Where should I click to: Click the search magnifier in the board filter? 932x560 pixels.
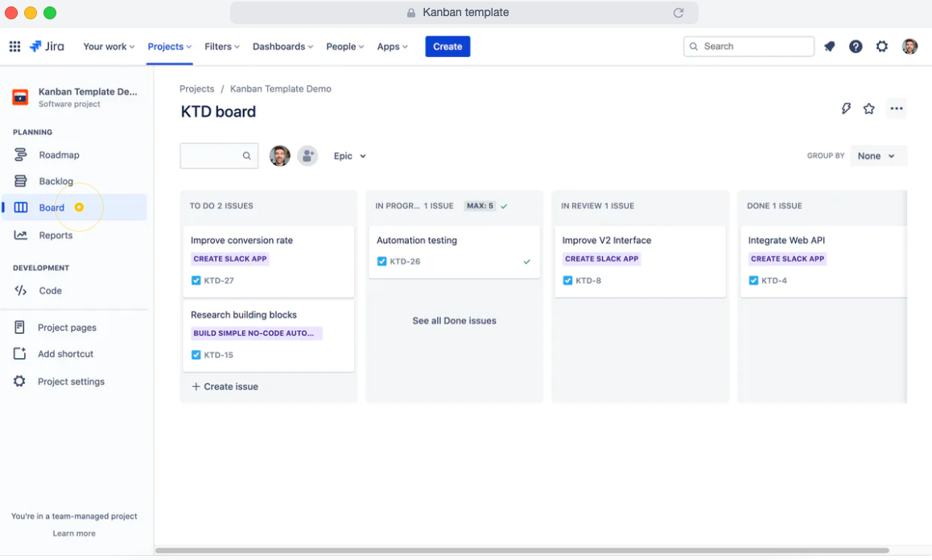point(246,156)
